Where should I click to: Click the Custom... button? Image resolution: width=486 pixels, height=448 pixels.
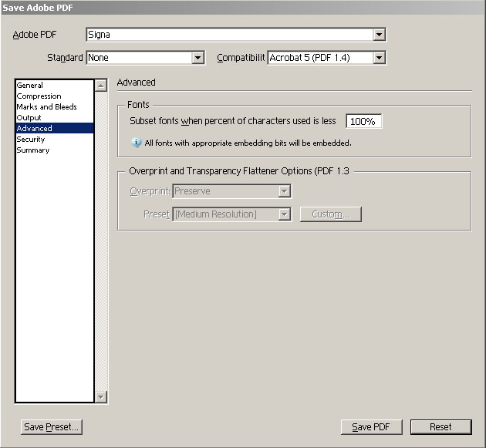(330, 214)
